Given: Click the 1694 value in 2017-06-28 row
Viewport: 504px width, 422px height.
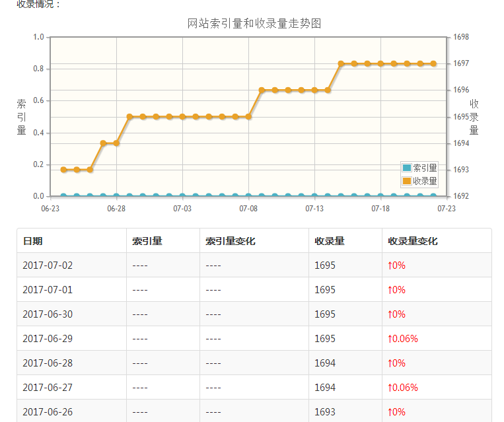Looking at the screenshot, I should 325,363.
